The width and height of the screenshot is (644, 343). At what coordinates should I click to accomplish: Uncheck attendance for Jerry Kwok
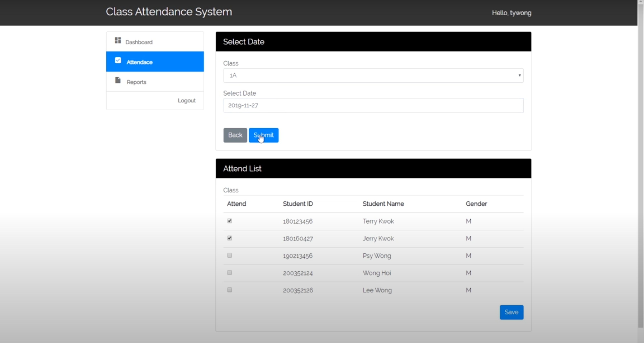tap(229, 238)
